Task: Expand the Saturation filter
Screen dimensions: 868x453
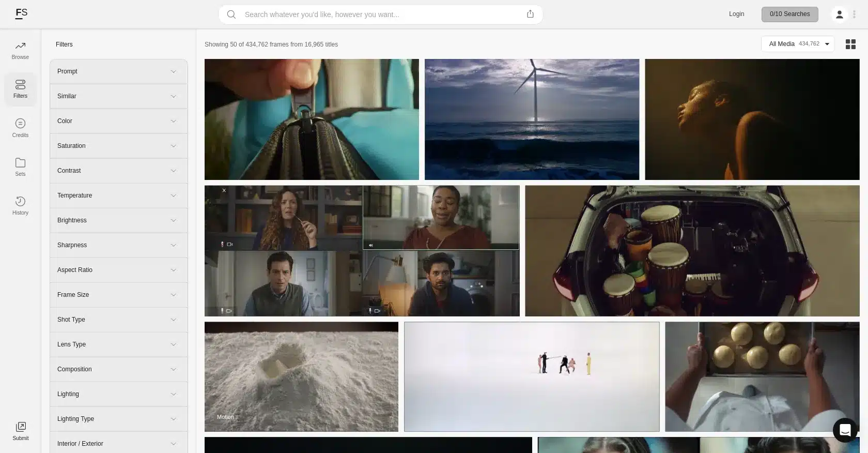Action: (x=119, y=146)
